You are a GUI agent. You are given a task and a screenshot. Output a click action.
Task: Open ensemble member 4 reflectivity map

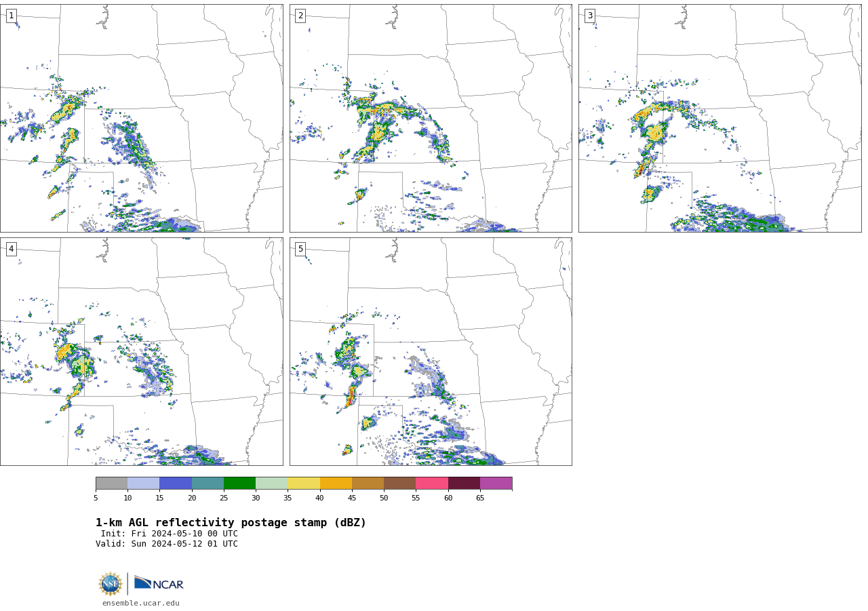click(x=142, y=351)
